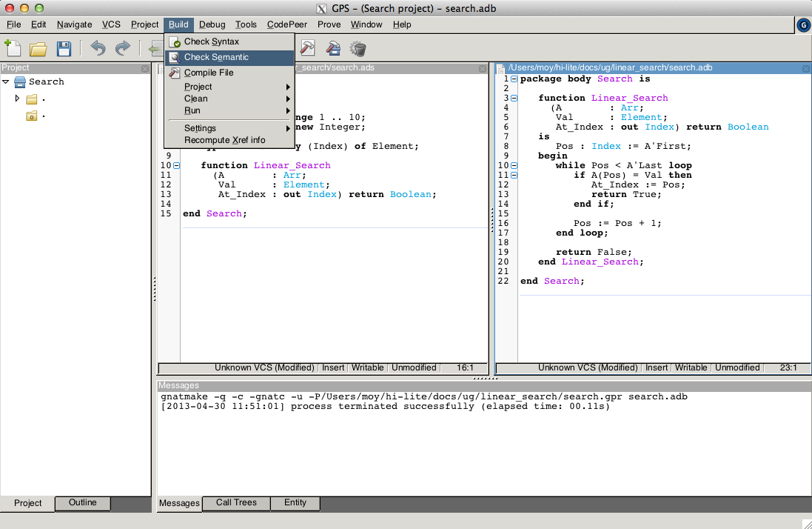Image resolution: width=812 pixels, height=529 pixels.
Task: Expand the Clean submenu in Build
Action: click(229, 99)
